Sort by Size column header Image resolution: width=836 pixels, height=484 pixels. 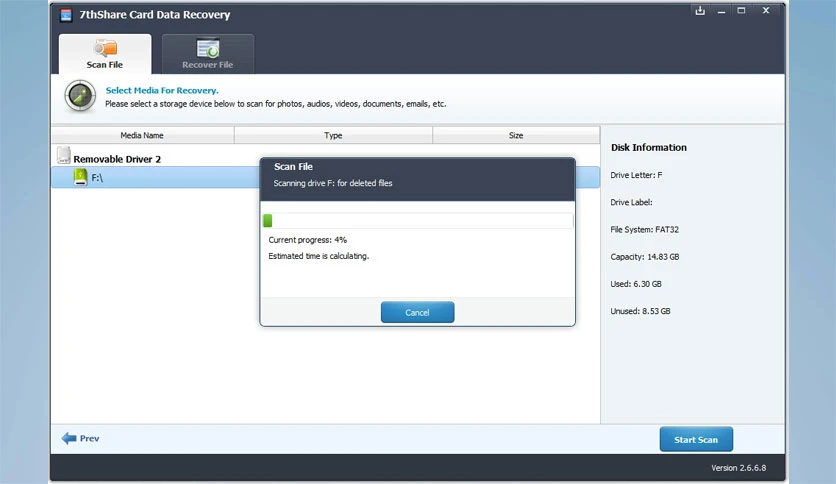(x=516, y=135)
